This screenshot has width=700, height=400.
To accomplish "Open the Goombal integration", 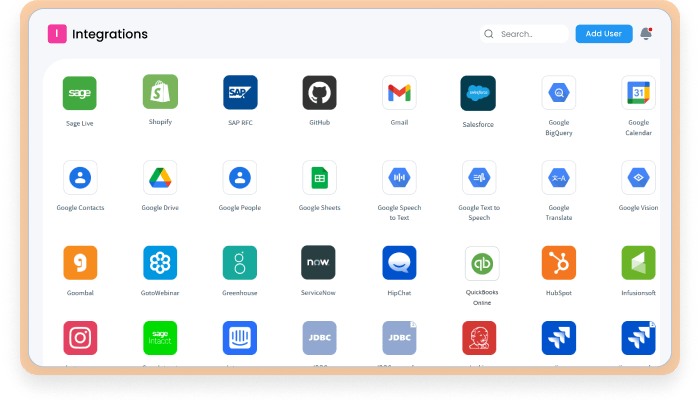I will (80, 262).
